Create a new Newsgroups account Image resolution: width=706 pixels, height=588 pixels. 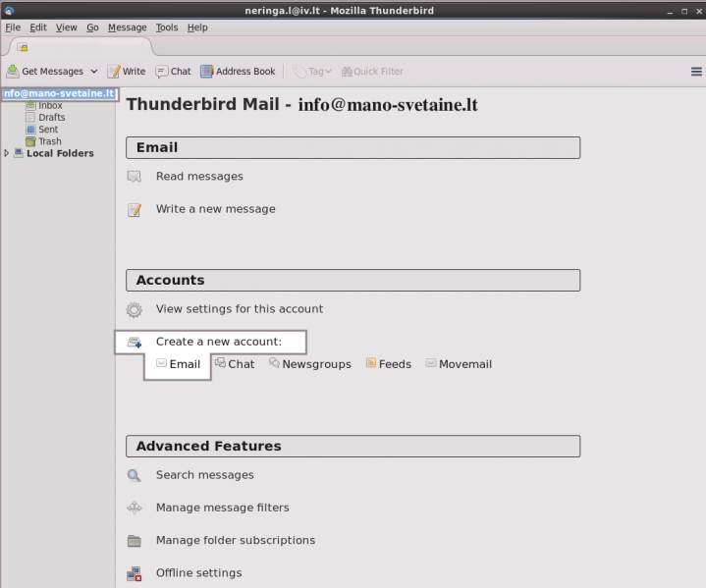point(310,364)
